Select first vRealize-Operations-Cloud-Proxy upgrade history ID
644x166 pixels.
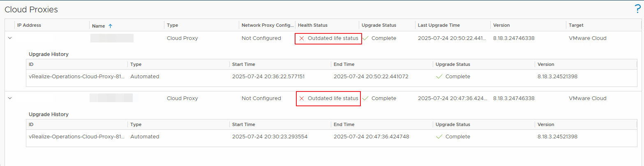[76, 77]
